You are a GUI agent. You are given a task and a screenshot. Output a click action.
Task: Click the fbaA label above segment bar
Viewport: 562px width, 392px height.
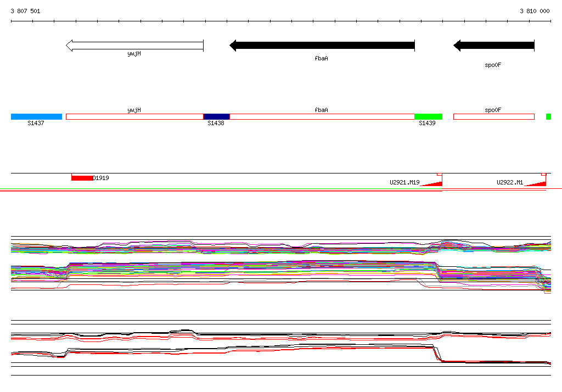(x=321, y=110)
